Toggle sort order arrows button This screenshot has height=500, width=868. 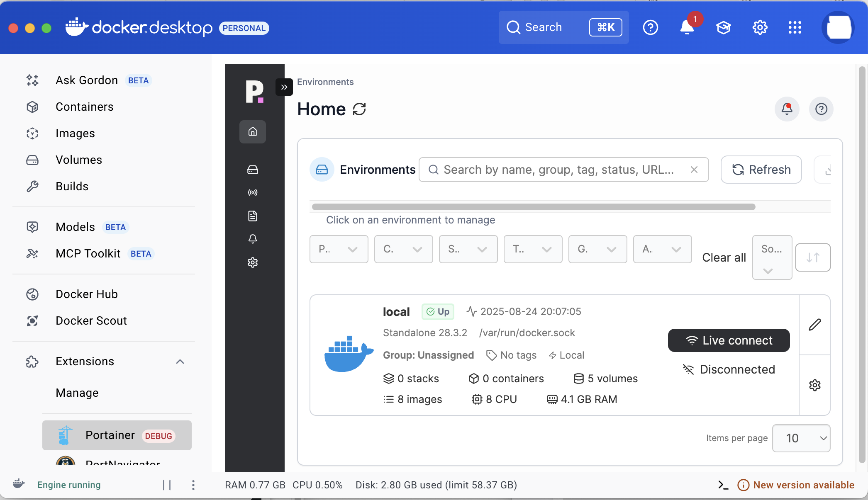pyautogui.click(x=813, y=257)
